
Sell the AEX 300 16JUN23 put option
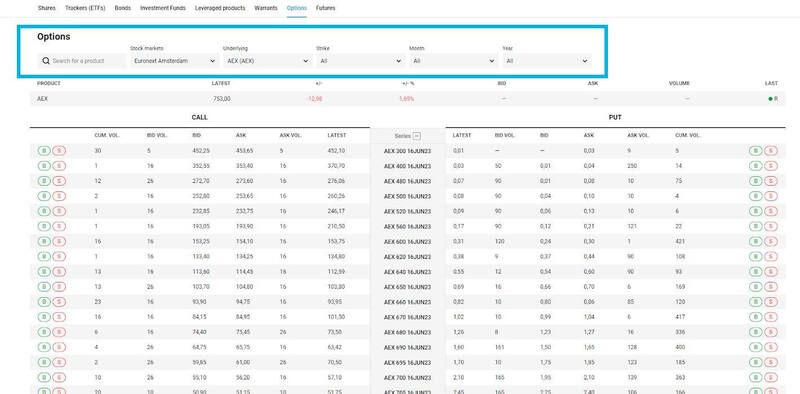771,151
